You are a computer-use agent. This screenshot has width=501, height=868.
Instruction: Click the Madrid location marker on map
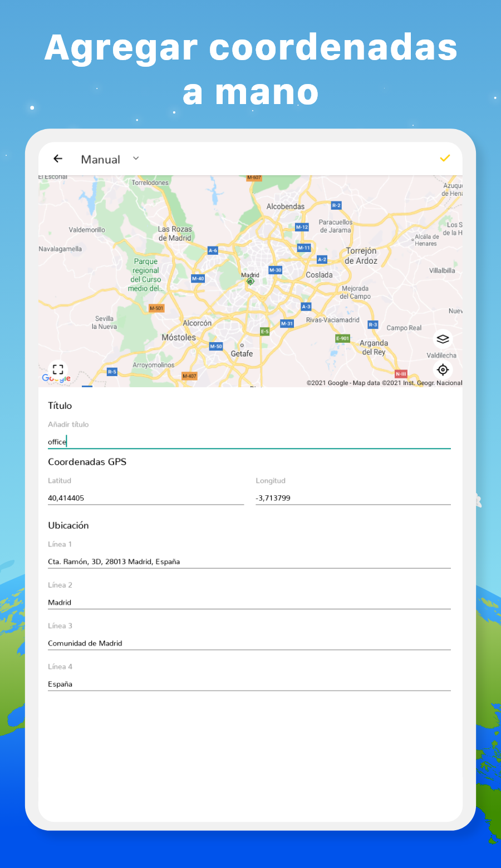(250, 282)
